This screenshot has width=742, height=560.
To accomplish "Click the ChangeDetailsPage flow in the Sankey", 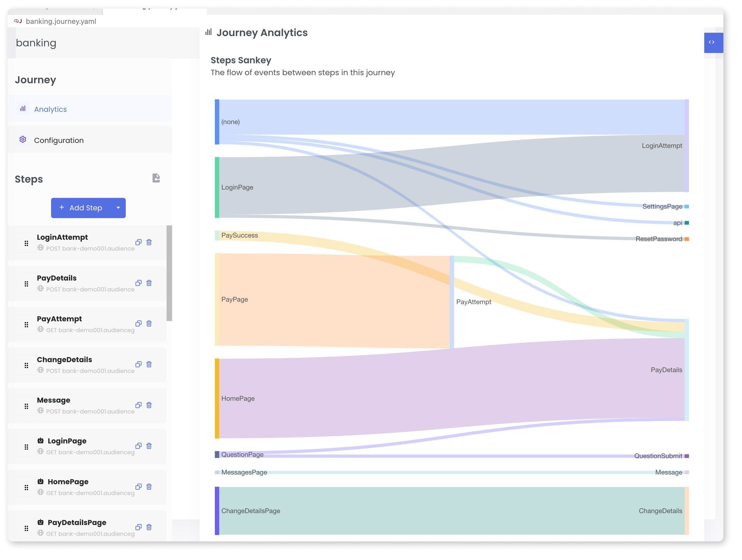I will coord(436,511).
